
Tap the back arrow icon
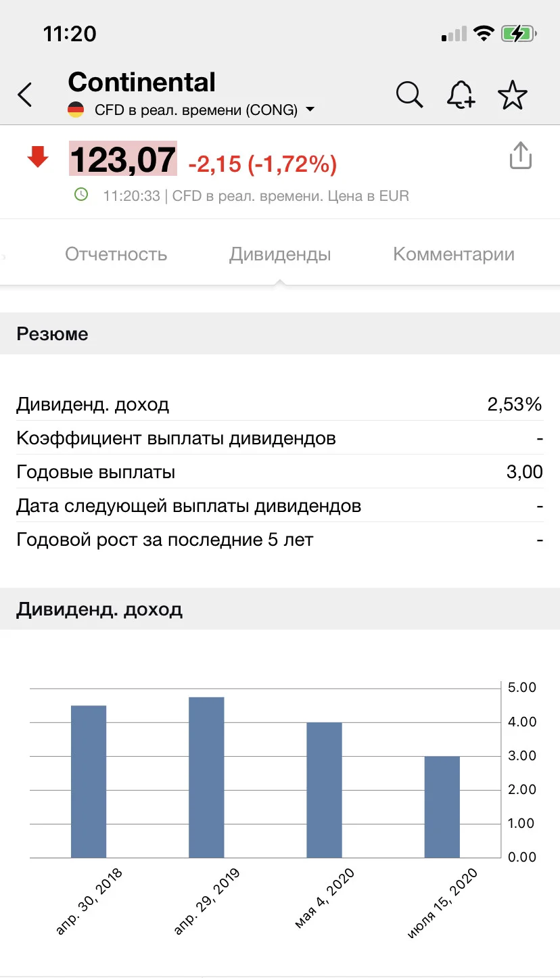click(25, 95)
